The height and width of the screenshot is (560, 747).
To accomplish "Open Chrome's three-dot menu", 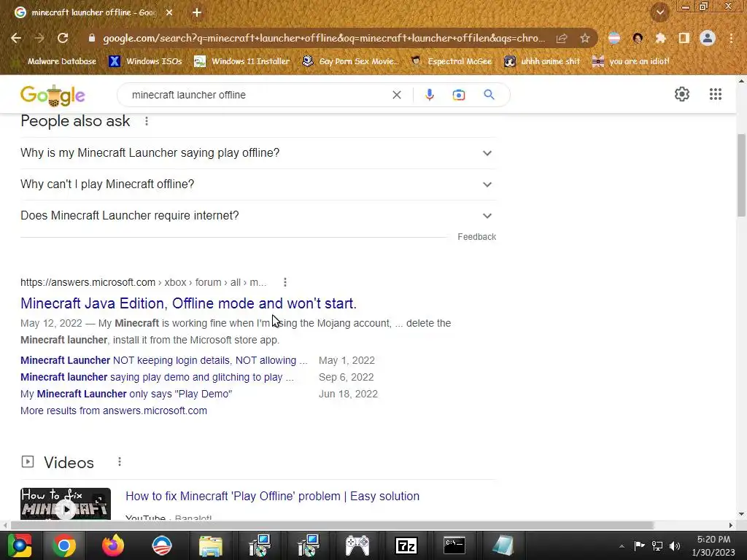I will pos(731,38).
